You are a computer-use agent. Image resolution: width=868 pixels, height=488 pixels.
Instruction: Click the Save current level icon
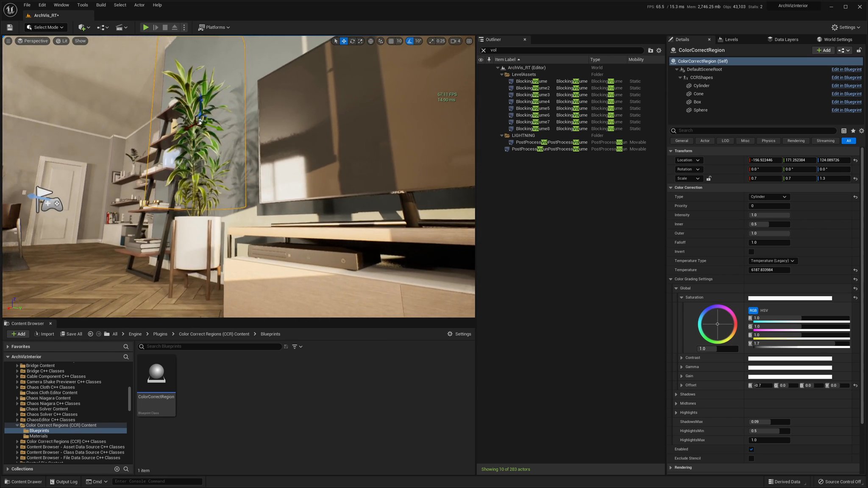[x=10, y=28]
